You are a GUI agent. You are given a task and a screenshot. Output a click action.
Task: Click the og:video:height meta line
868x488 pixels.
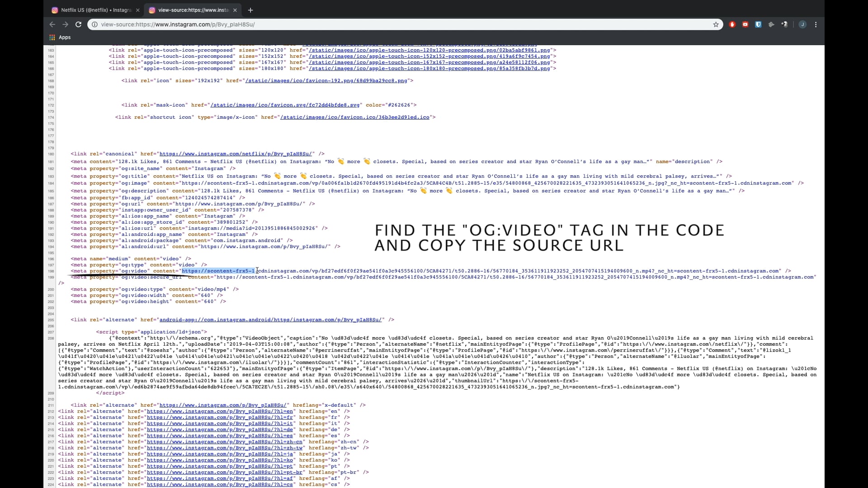coord(148,302)
